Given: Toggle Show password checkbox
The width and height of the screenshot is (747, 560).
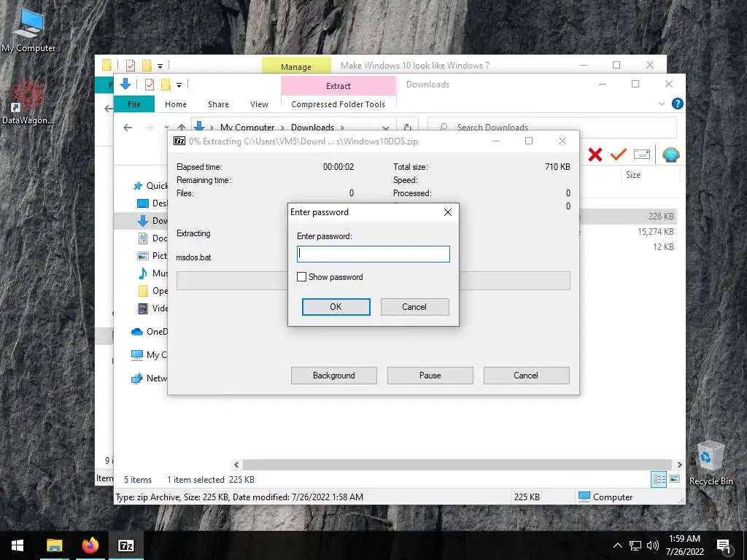Looking at the screenshot, I should [x=301, y=277].
